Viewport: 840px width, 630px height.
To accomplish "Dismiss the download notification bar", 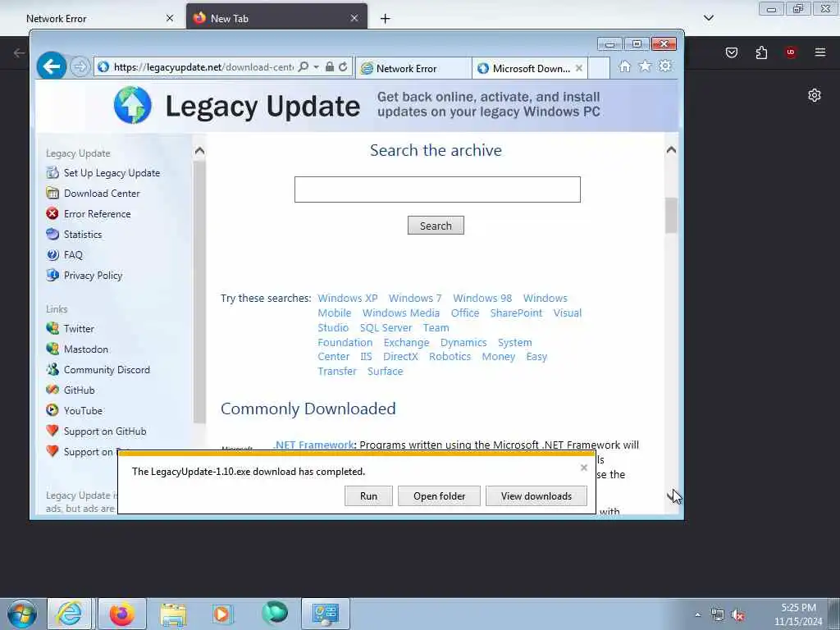I will pyautogui.click(x=584, y=468).
